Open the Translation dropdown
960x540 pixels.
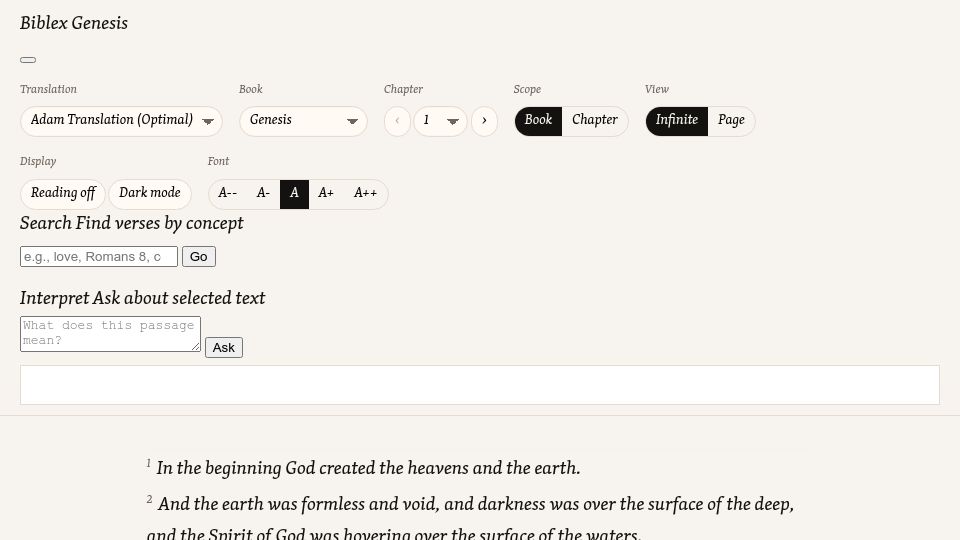(x=121, y=121)
